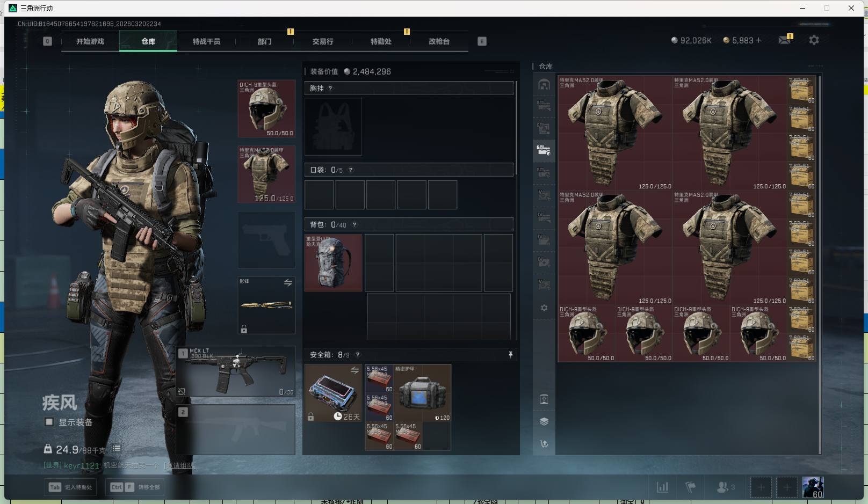Screen dimensions: 868x504
Task: Click the swap icon on the safe box container
Action: pos(355,370)
